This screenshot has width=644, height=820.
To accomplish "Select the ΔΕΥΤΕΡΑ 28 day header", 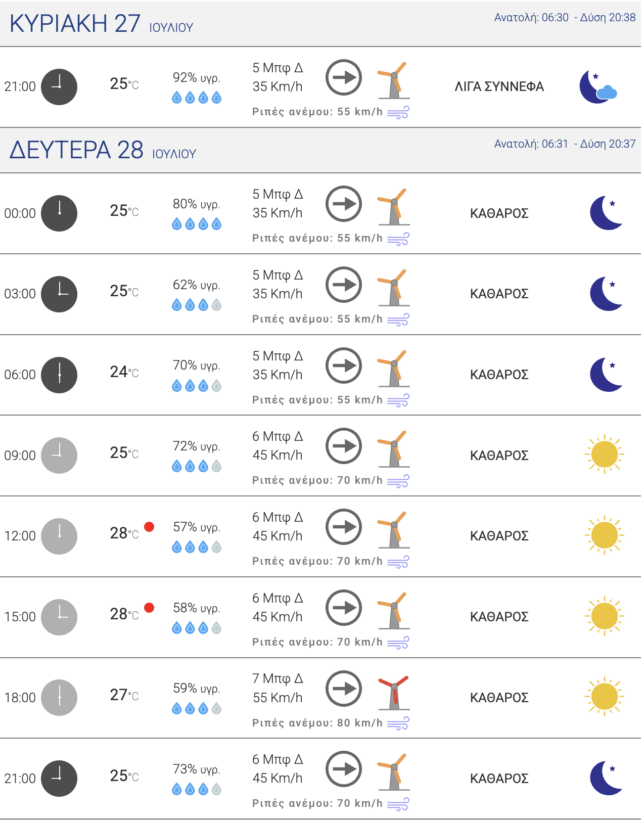I will [x=103, y=150].
